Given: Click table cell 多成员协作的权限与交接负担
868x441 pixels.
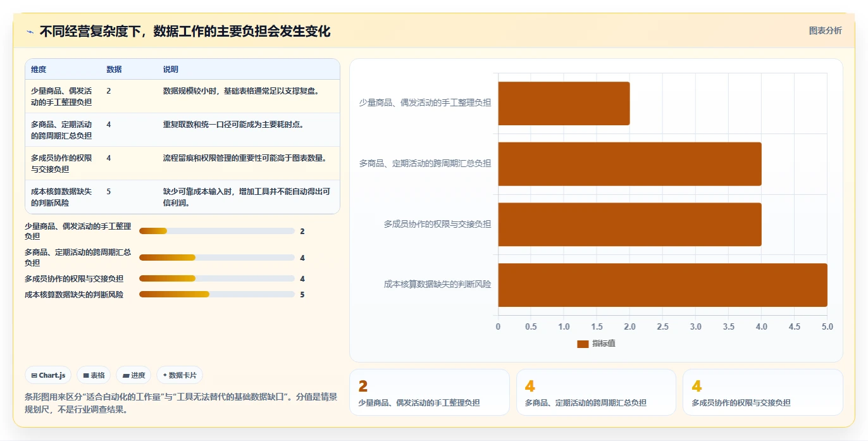Looking at the screenshot, I should (x=62, y=163).
